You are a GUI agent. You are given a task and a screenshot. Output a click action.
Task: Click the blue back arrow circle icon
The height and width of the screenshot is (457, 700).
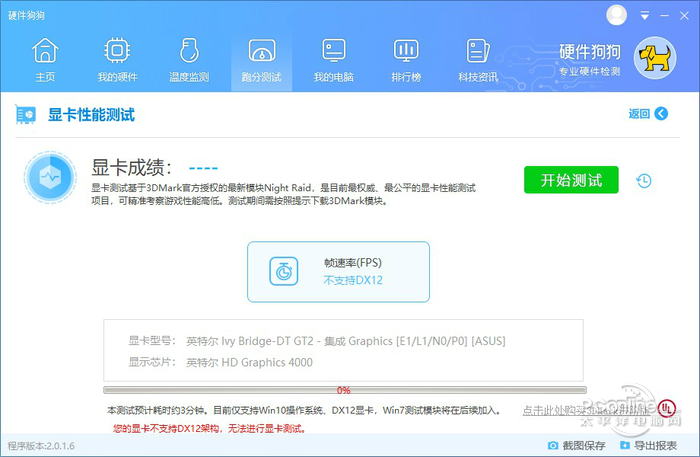click(x=661, y=114)
